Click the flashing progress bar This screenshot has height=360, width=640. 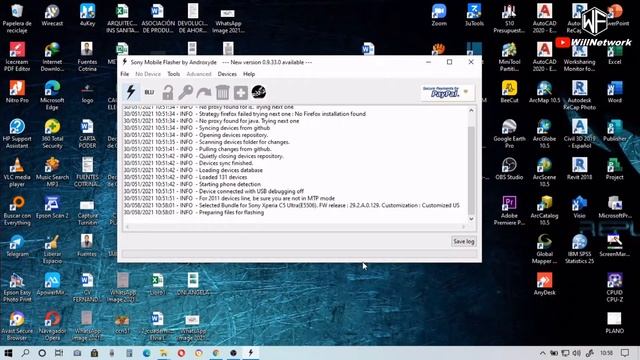(299, 254)
